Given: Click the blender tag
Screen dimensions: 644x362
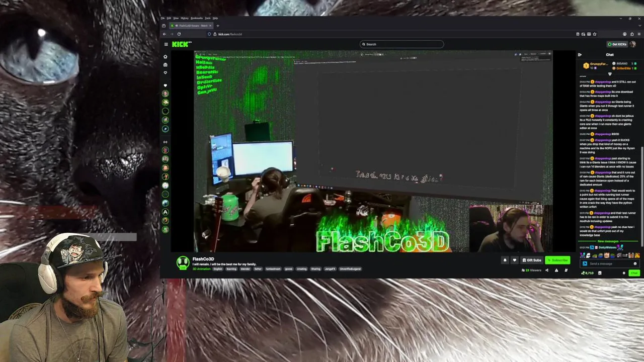Looking at the screenshot, I should [x=245, y=269].
